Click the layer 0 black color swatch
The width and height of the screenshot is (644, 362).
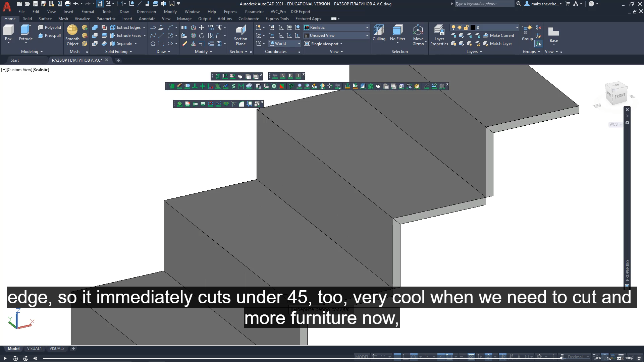pos(473,27)
